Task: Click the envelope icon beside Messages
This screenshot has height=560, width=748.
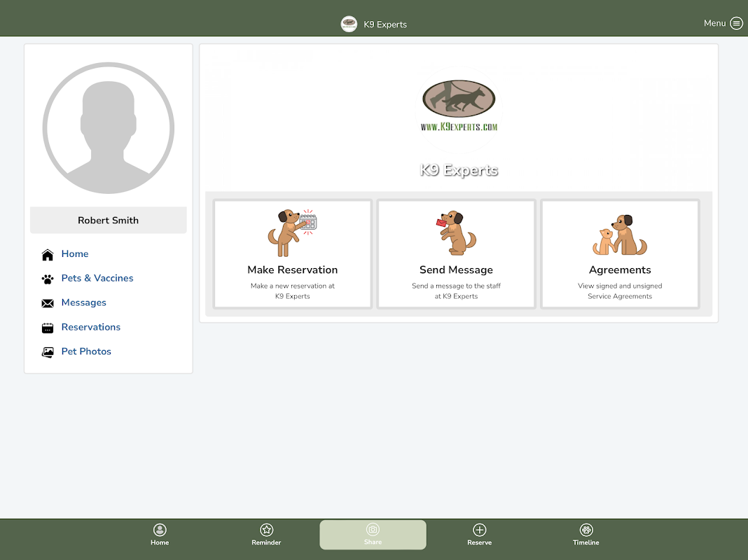Action: pyautogui.click(x=48, y=304)
